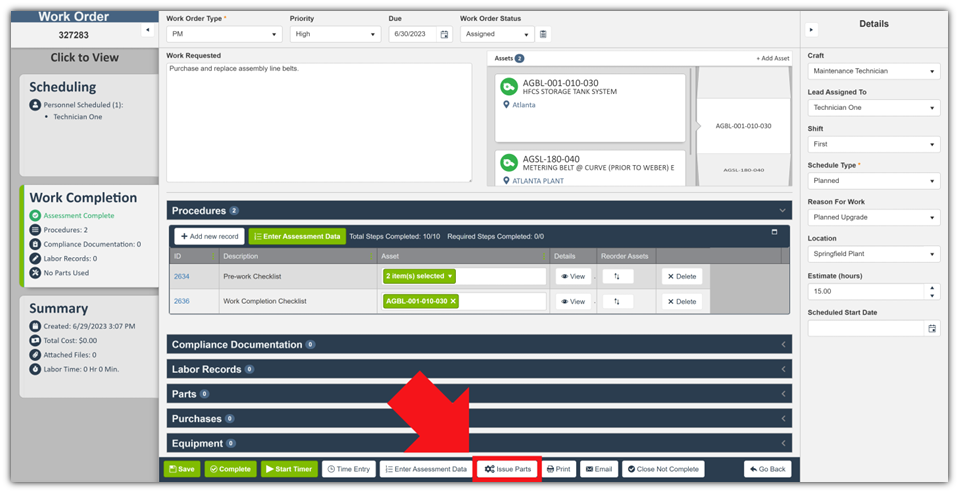Screen dimensions: 959x493
Task: Click reorder assets arrows for Pre-work Checklist
Action: pyautogui.click(x=617, y=276)
